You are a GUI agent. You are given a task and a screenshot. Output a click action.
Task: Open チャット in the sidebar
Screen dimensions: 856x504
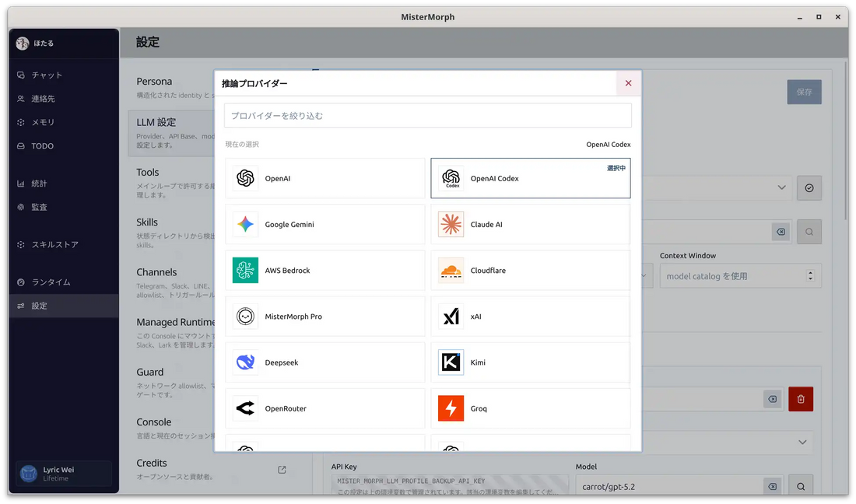coord(64,75)
